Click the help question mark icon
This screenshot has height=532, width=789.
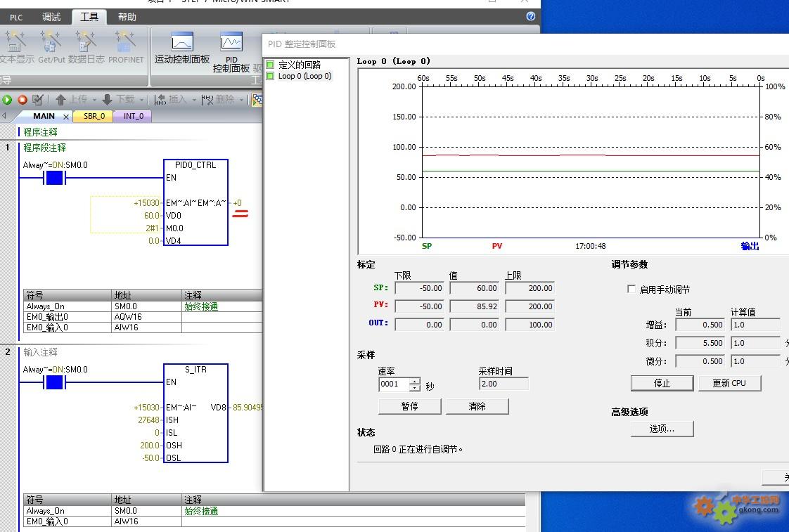click(531, 16)
